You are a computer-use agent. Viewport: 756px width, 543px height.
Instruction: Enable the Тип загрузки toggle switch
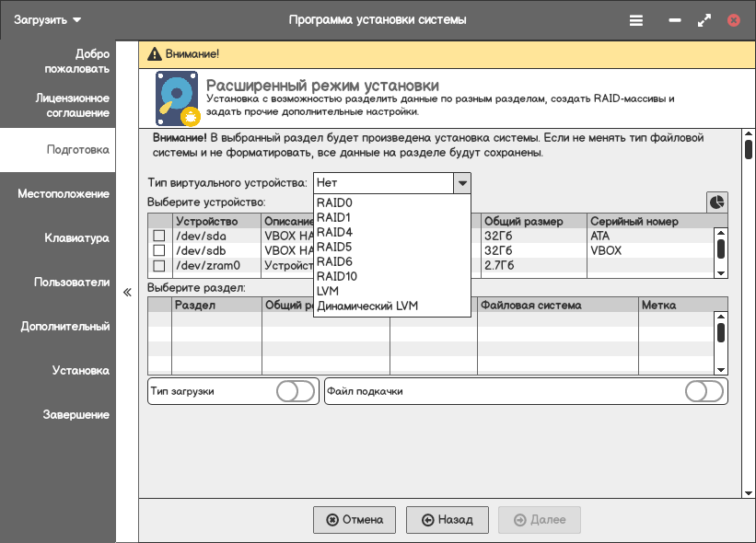coord(296,391)
